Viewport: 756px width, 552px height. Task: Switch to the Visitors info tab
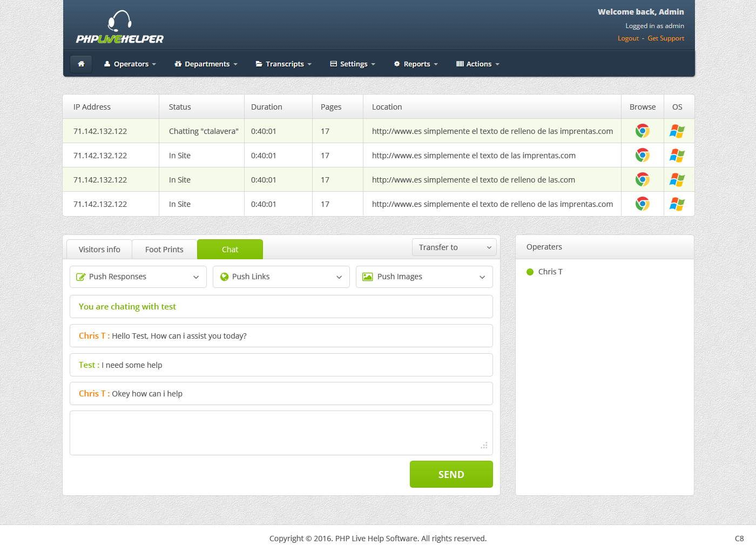point(99,250)
